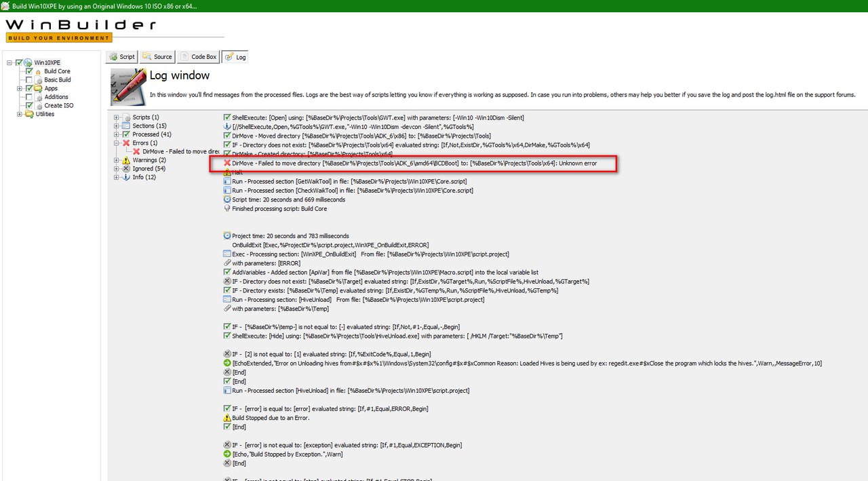This screenshot has width=868, height=481.
Task: Click the gear script icon beside Create ISO
Action: click(x=38, y=106)
